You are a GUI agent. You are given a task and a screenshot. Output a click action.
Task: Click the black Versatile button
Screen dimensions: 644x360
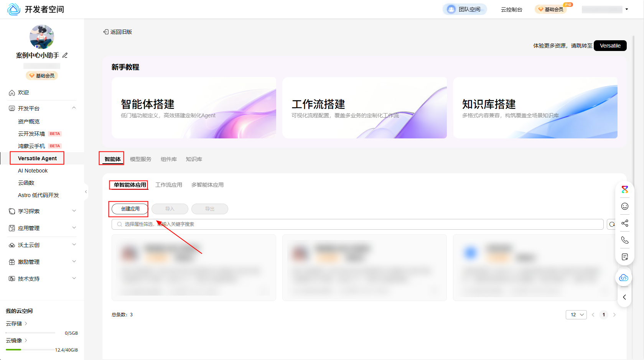610,46
